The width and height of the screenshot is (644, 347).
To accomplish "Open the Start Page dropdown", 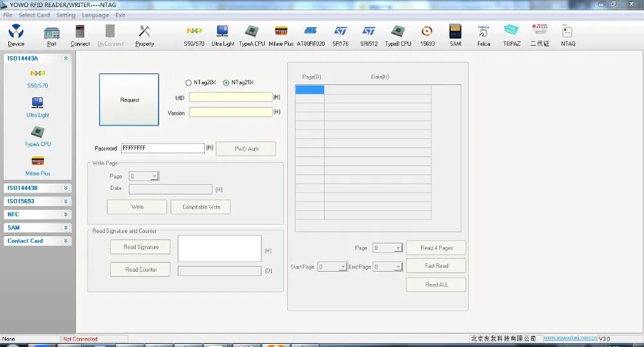I will point(343,267).
